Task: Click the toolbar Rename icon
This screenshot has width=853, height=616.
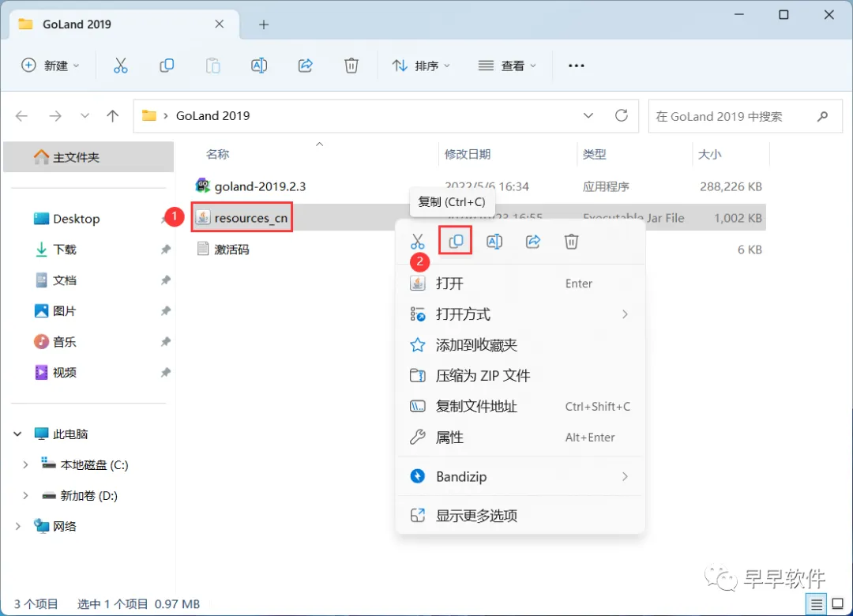Action: tap(259, 66)
